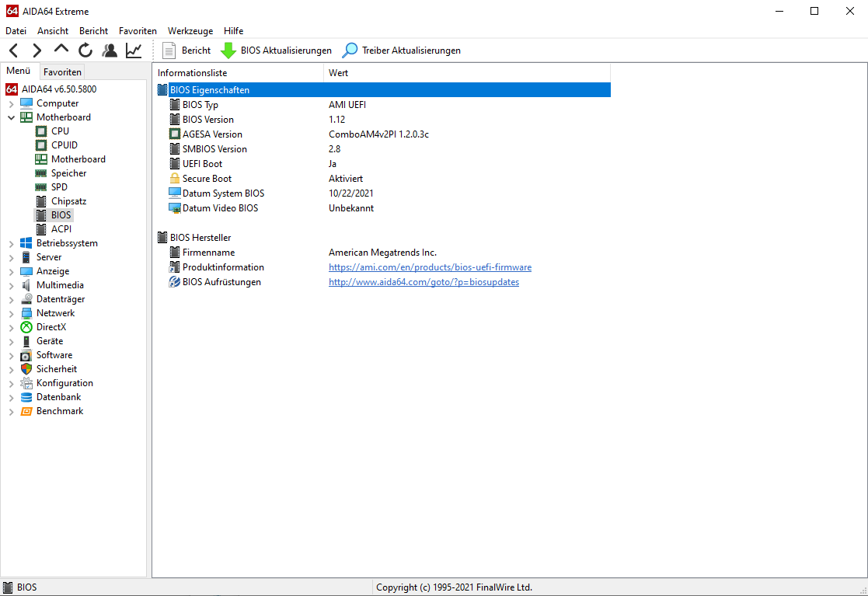Click the Konfiguration gear icon
The image size is (868, 596).
26,383
